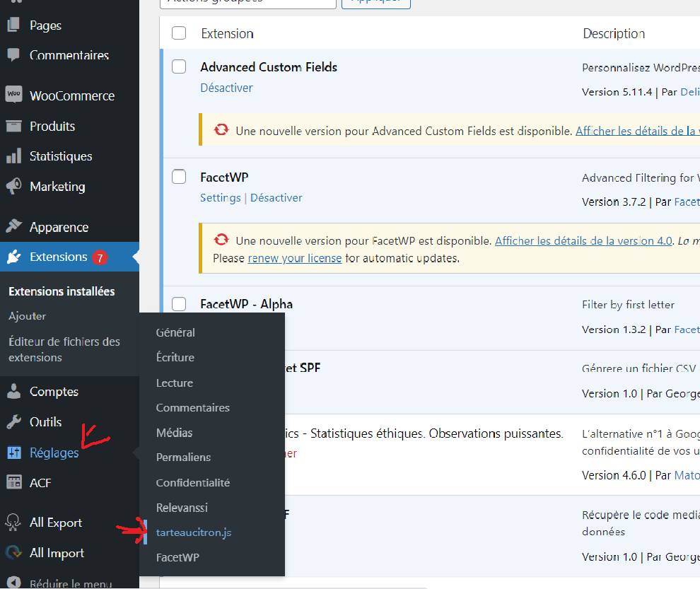The image size is (700, 589).
Task: Click the ACF grid icon
Action: pos(13,483)
